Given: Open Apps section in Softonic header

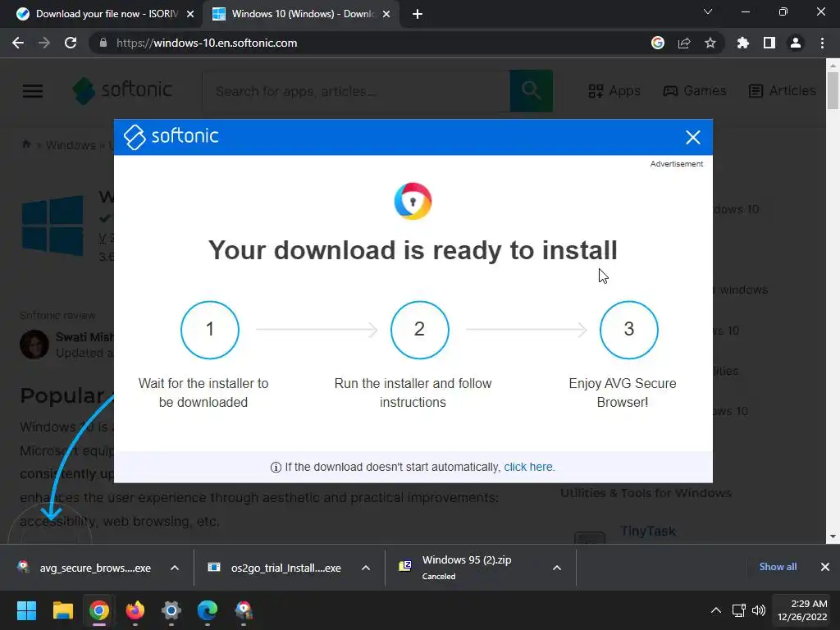Looking at the screenshot, I should (x=614, y=90).
